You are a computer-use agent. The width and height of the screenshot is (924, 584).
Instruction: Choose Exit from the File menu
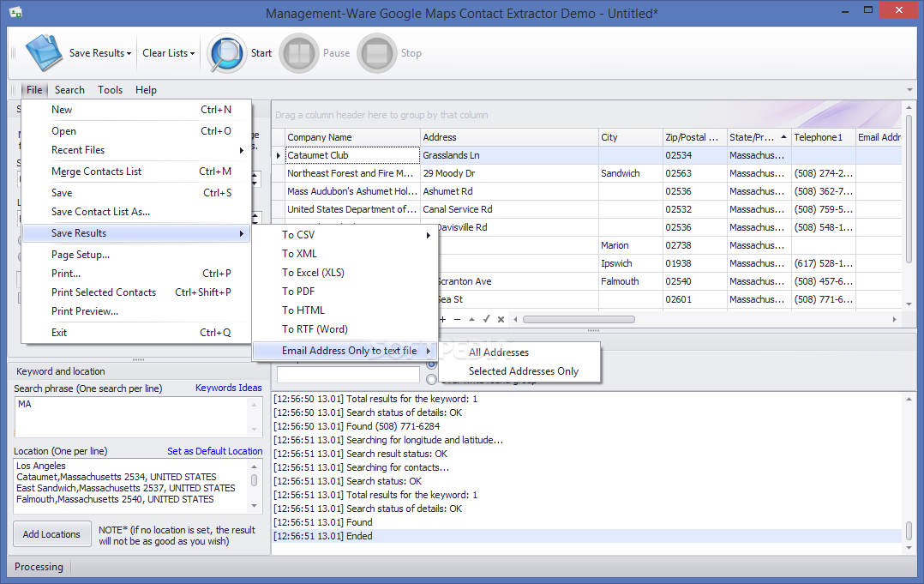137,333
